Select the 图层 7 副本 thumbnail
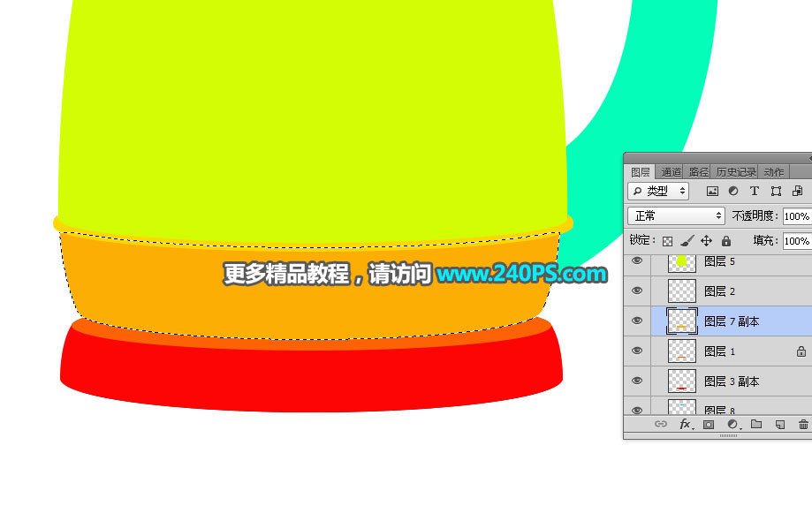 tap(682, 321)
